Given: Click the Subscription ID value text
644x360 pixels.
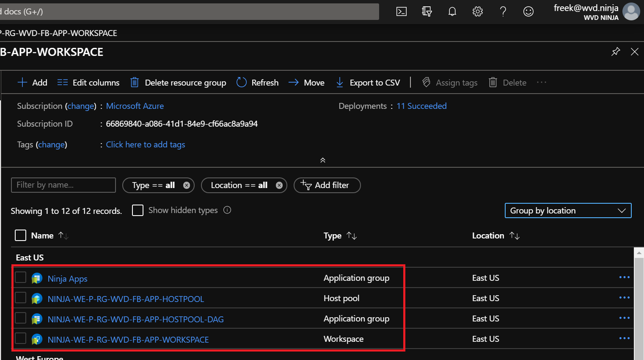Looking at the screenshot, I should tap(182, 124).
